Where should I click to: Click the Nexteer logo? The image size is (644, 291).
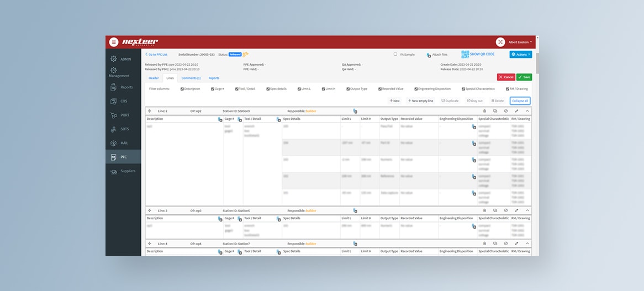pos(140,42)
